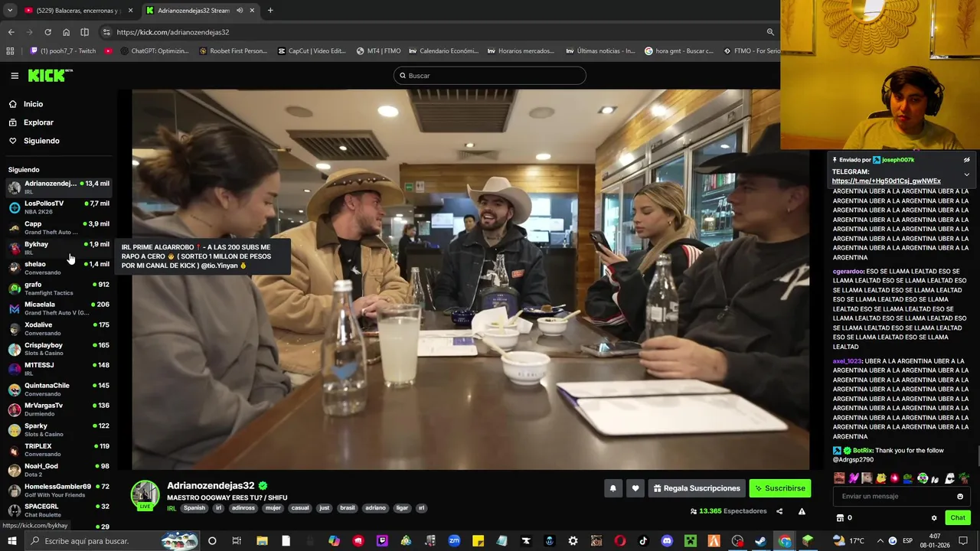View site information icon in address bar
Screen dimensions: 980x551
point(106,32)
